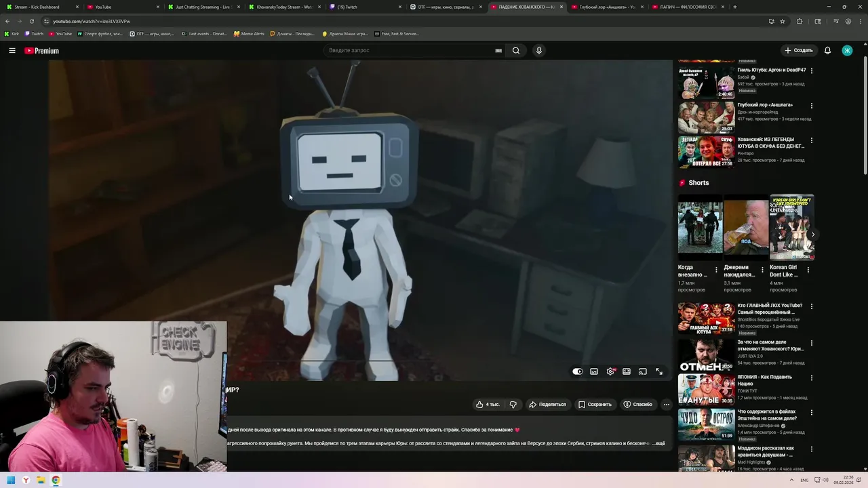Open thumbnail of 'За что на самом деле отменяют Хованского'
This screenshot has height=488, width=868.
706,354
